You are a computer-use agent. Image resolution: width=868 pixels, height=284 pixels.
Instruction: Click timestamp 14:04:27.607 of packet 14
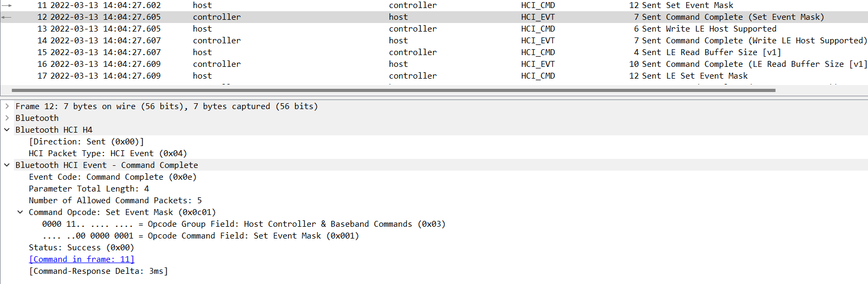132,41
